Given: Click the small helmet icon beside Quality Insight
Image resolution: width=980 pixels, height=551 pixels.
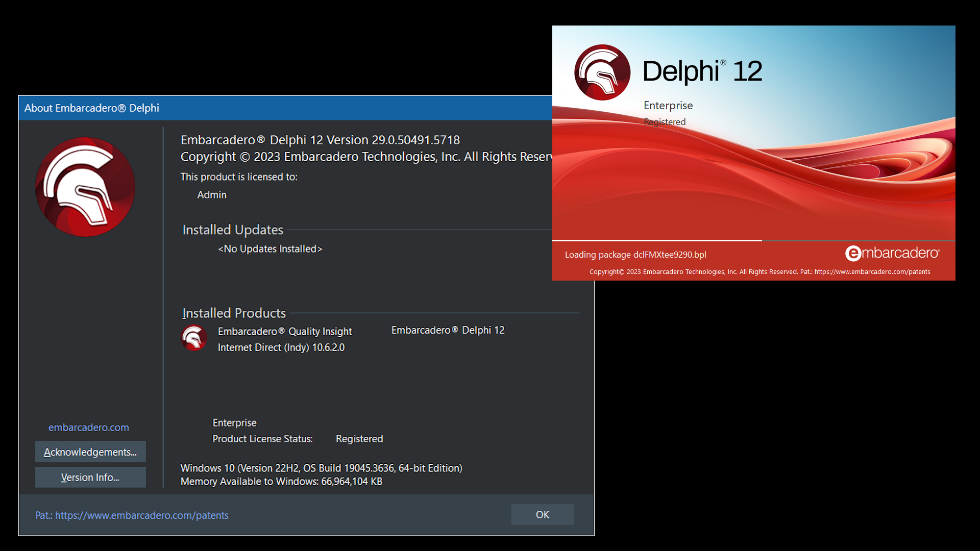Looking at the screenshot, I should (194, 338).
